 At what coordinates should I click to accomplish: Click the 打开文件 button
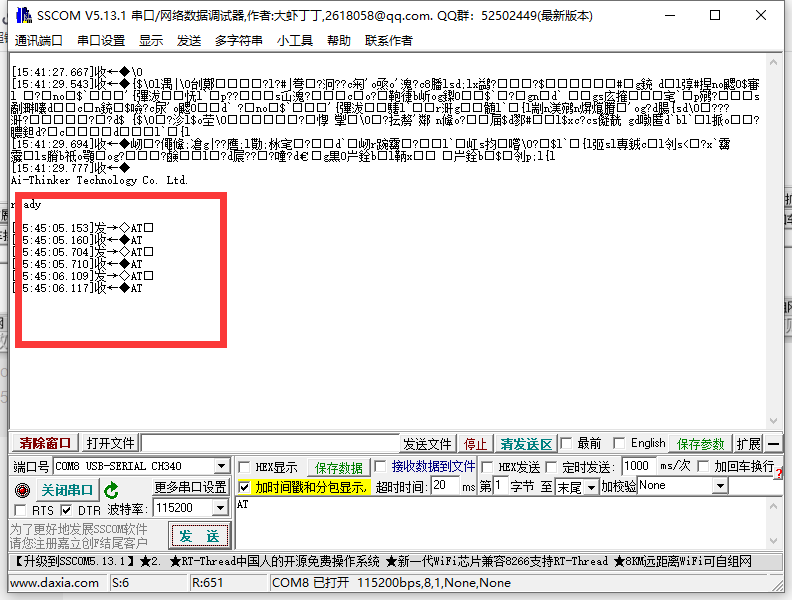coord(111,443)
